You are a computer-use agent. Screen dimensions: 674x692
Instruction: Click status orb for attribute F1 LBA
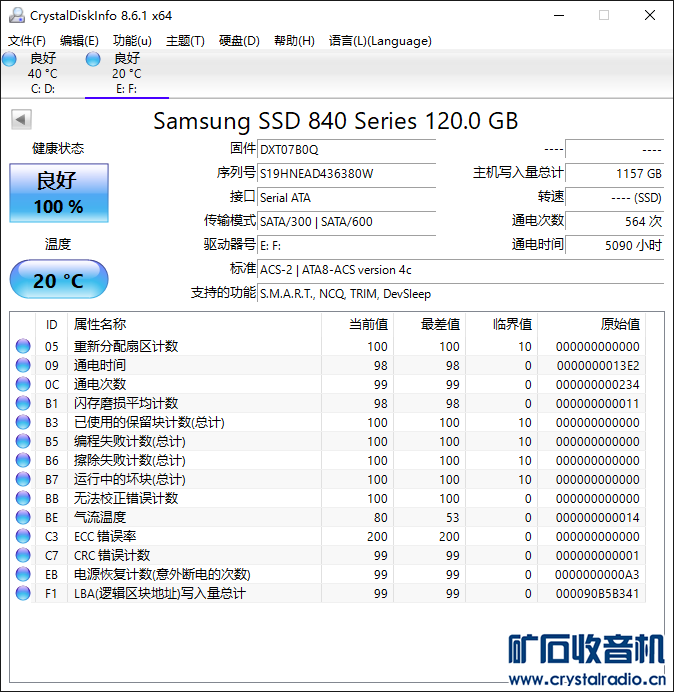(x=23, y=593)
